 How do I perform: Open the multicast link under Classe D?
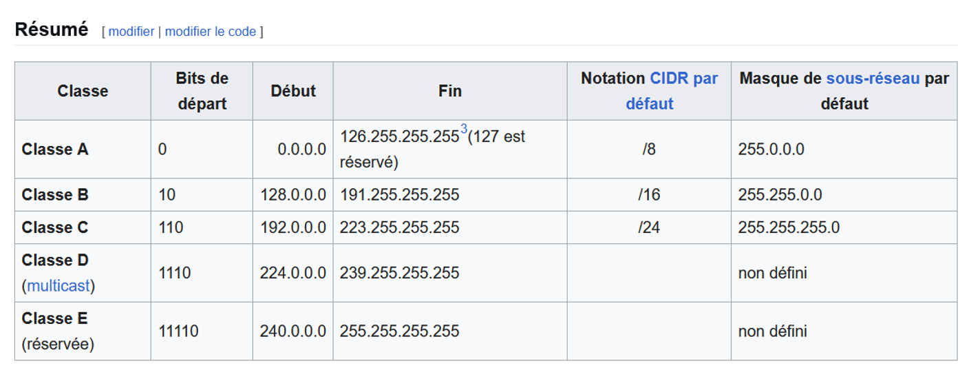pos(58,286)
